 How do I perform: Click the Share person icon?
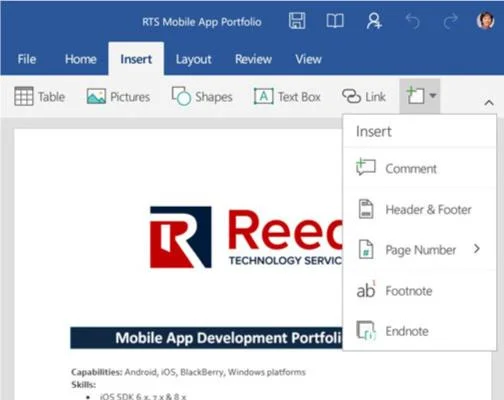pyautogui.click(x=374, y=21)
